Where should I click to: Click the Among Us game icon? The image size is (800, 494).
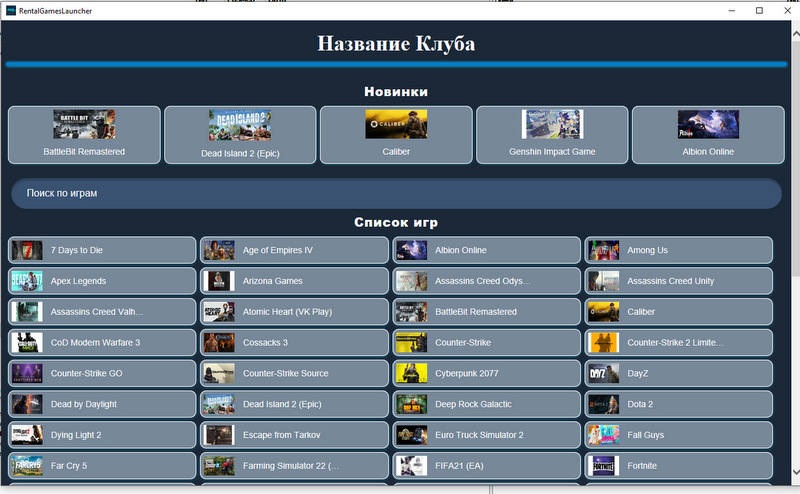click(603, 250)
